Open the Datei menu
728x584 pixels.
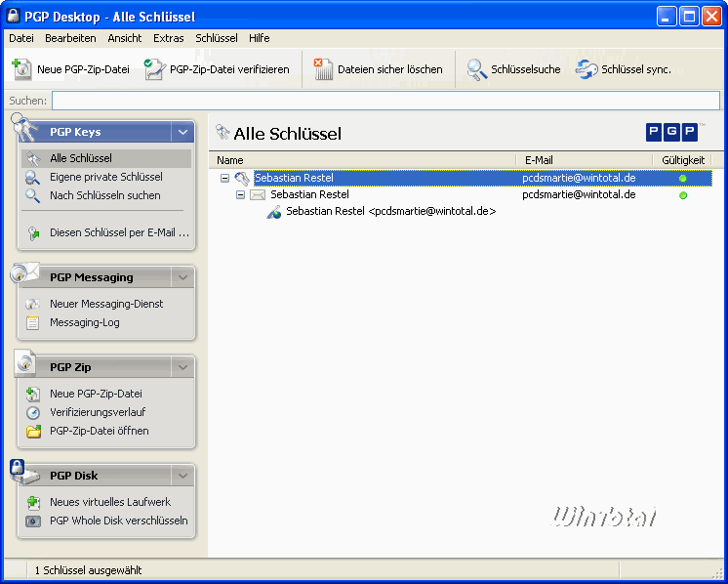coord(21,38)
